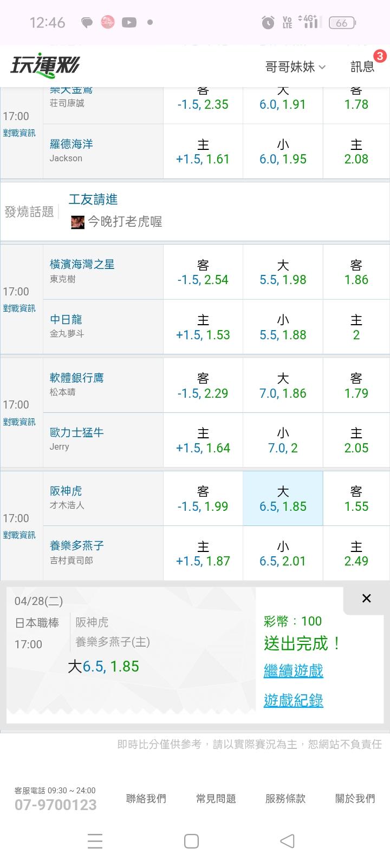Select 阪神虎 大 6.5, 1.85 bet
Viewport: 390px width, 868px height.
click(283, 498)
